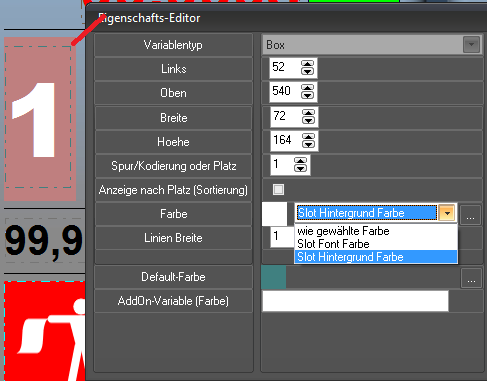Focus the AddOn-Variable (Farbe) text field

(356, 301)
